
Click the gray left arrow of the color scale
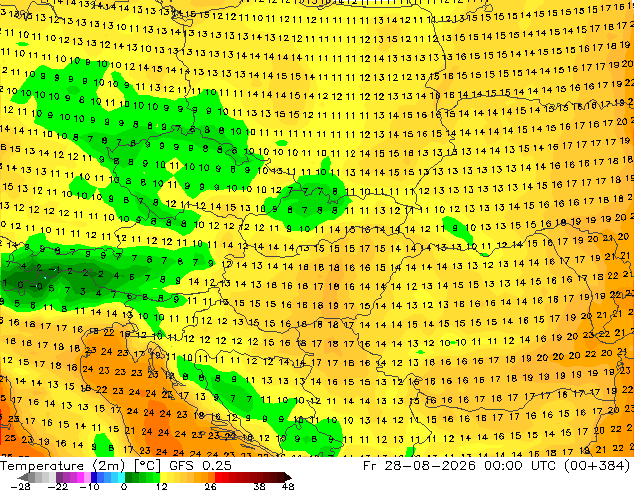point(23,478)
